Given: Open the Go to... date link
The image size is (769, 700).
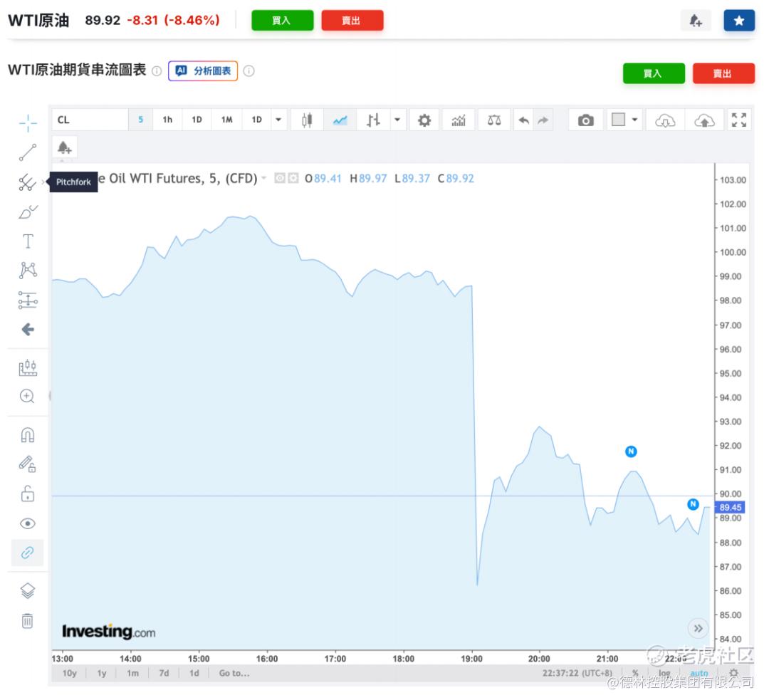Looking at the screenshot, I should (x=234, y=673).
